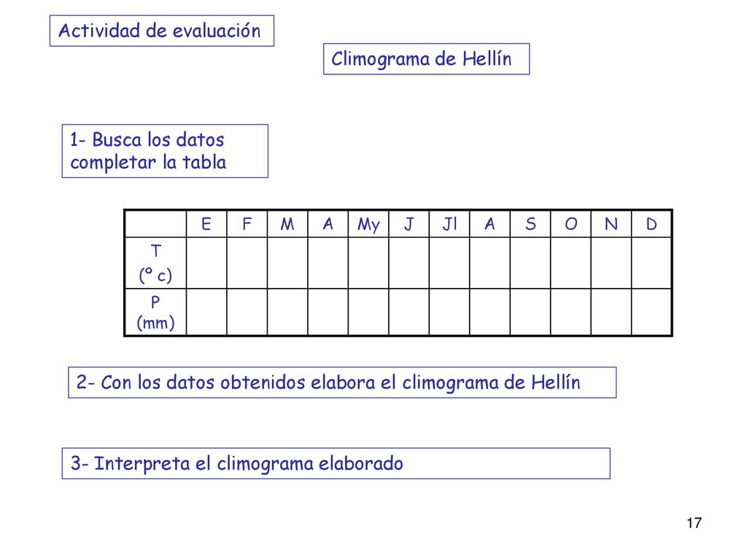
Task: Click temperature cell under column My
Action: [368, 262]
